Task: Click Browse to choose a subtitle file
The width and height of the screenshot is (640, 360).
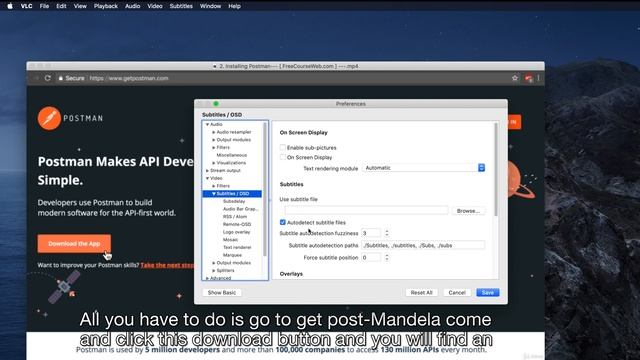Action: click(468, 211)
